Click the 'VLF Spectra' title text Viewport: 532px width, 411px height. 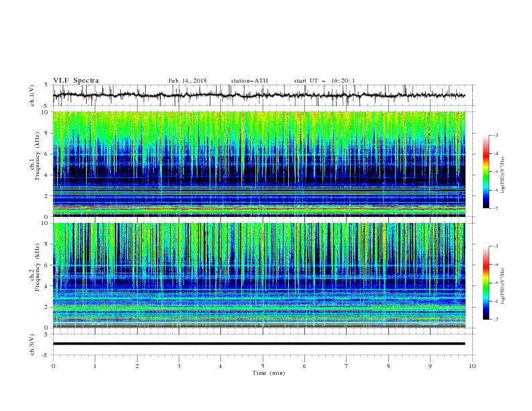[x=76, y=81]
